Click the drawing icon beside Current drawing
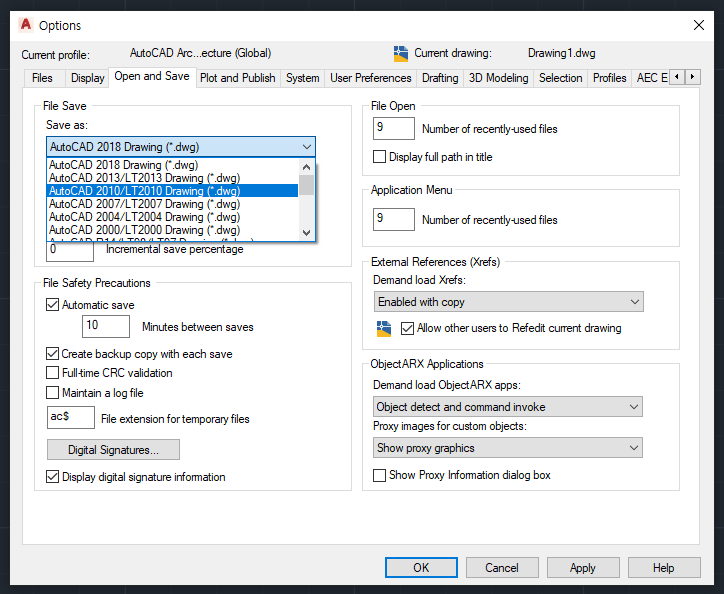Screen dimensions: 724x594 pyautogui.click(x=401, y=54)
